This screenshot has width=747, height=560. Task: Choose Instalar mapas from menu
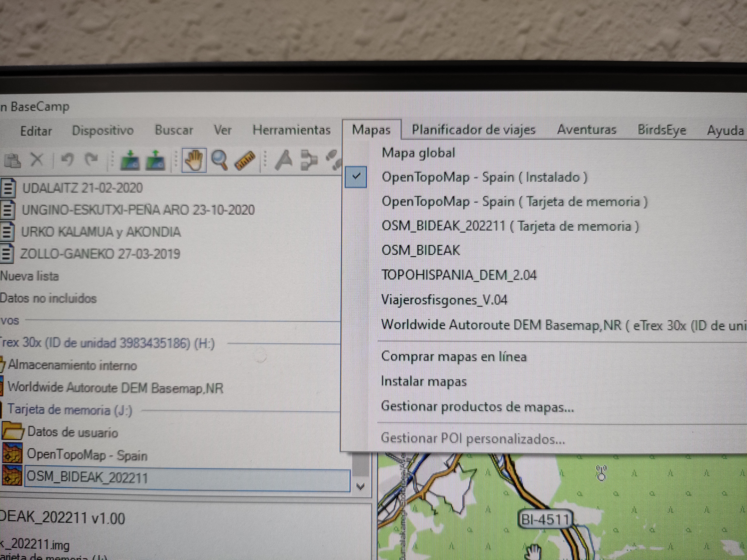423,381
